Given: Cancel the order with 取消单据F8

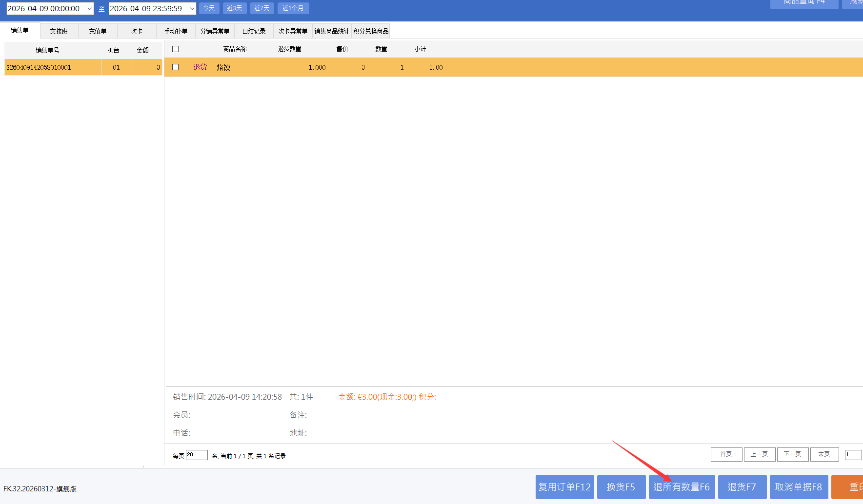Looking at the screenshot, I should (798, 487).
